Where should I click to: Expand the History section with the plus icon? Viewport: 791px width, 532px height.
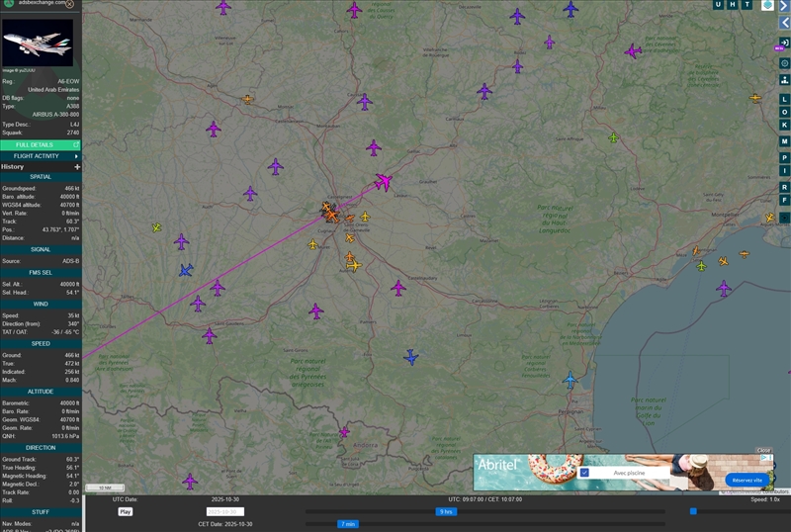[77, 166]
